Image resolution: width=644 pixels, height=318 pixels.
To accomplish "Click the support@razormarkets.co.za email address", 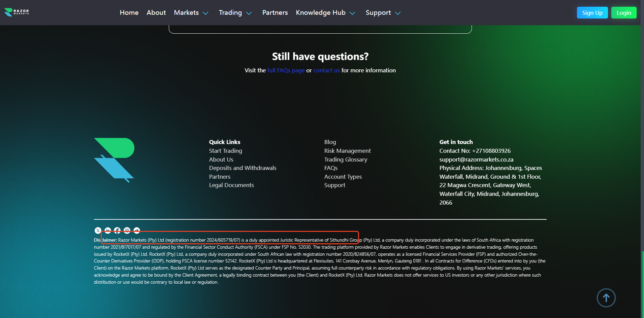I will point(476,160).
